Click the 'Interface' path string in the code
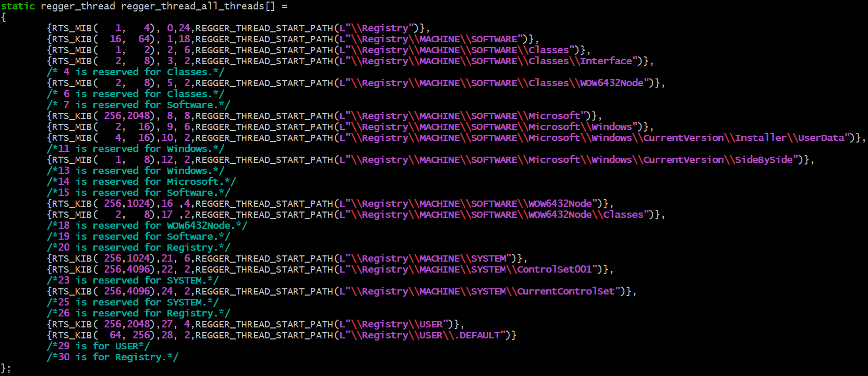Viewport: 868px width, 376px height. click(x=606, y=61)
